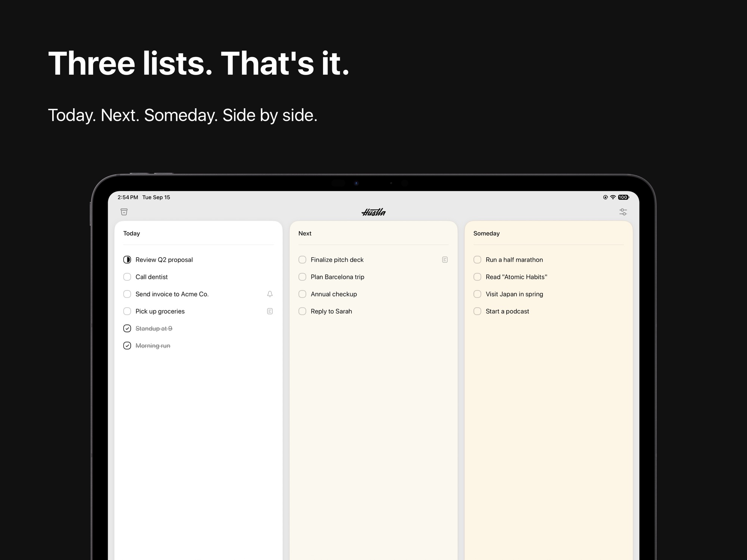Select the Next list header
The height and width of the screenshot is (560, 747).
pos(305,233)
